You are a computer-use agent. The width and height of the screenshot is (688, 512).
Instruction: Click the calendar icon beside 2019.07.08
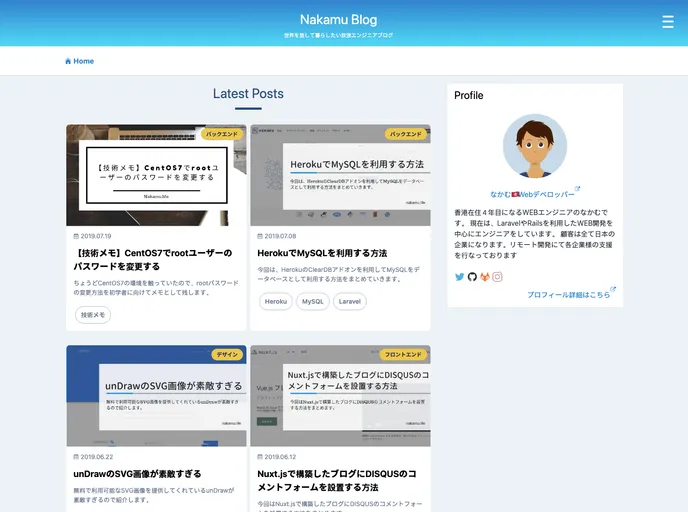(x=260, y=236)
